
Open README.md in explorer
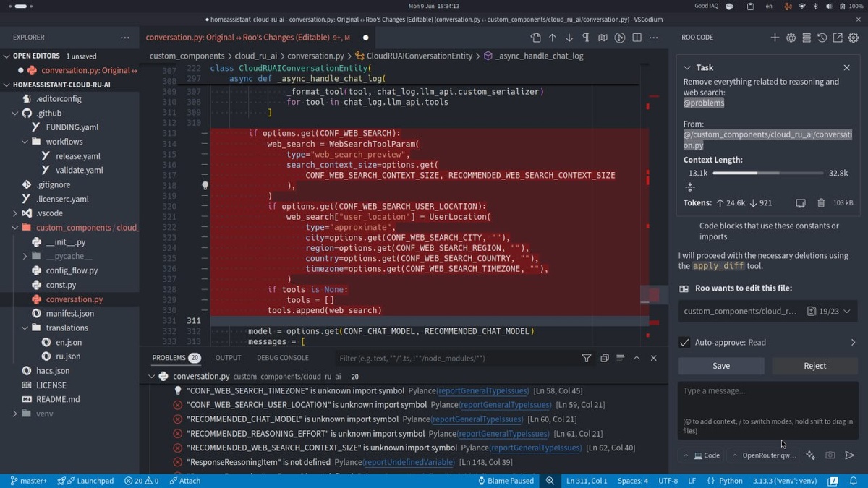click(58, 399)
